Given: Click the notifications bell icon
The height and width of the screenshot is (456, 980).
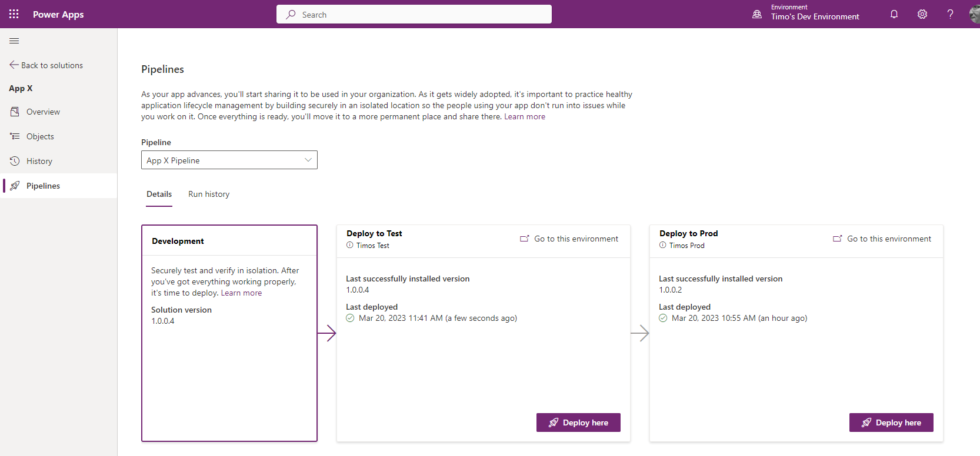Looking at the screenshot, I should click(x=894, y=14).
